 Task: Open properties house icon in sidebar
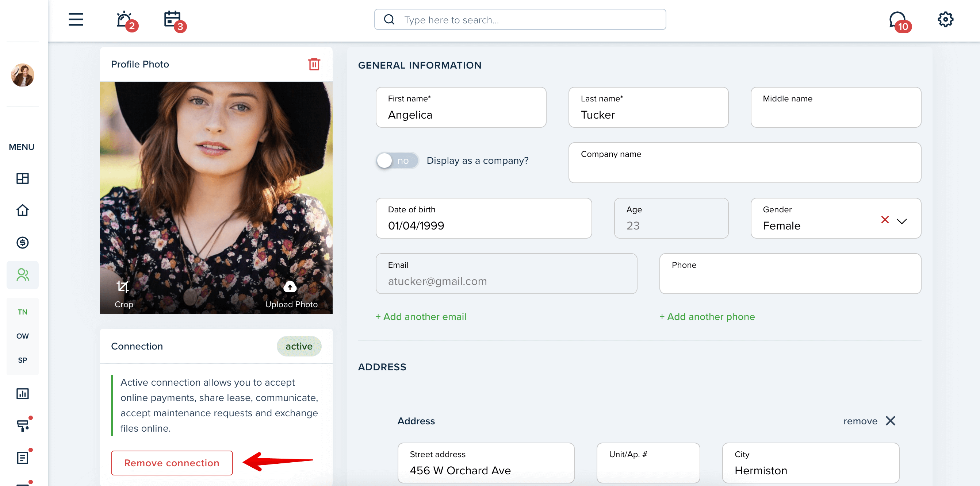(x=22, y=210)
